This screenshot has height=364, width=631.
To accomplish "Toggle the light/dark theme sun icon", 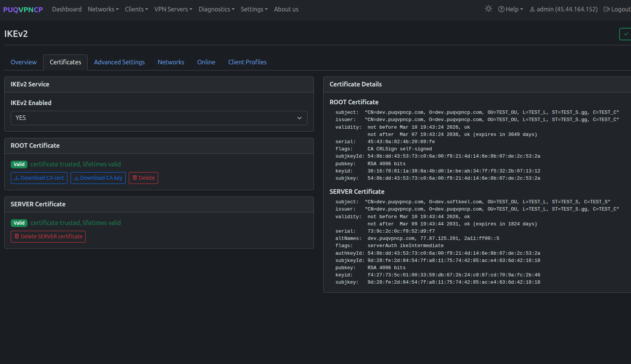I will click(488, 9).
